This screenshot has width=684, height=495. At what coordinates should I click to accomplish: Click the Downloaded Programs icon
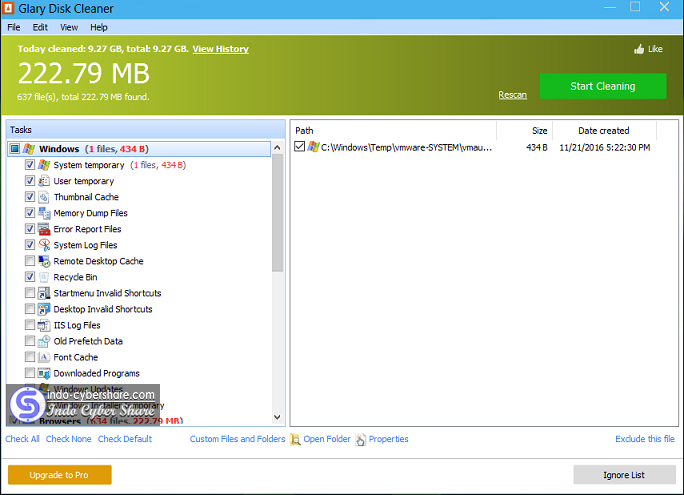44,373
